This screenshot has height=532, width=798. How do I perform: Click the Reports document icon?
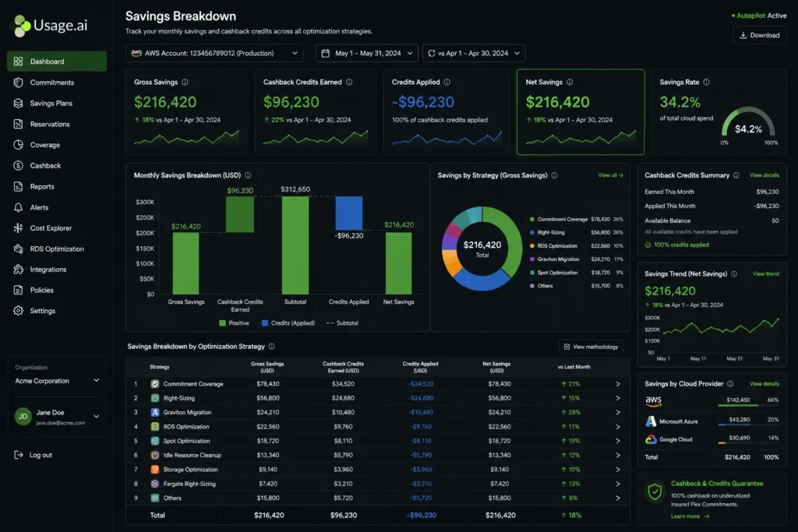click(19, 187)
